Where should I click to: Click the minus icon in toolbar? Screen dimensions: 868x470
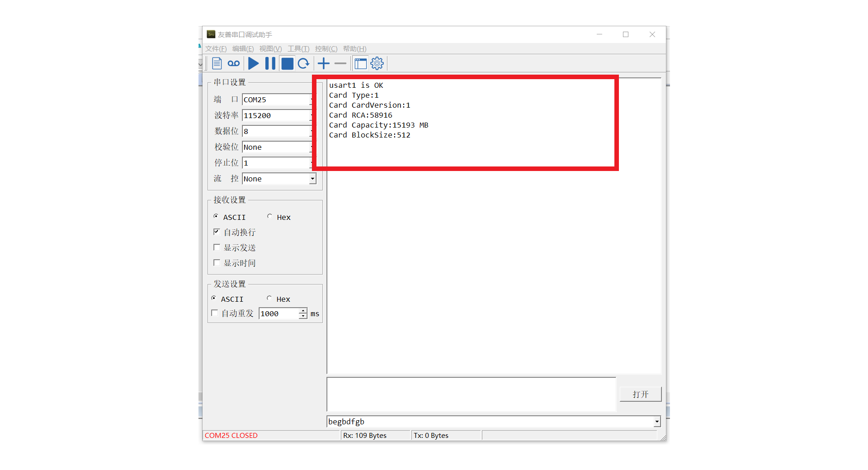[x=340, y=64]
